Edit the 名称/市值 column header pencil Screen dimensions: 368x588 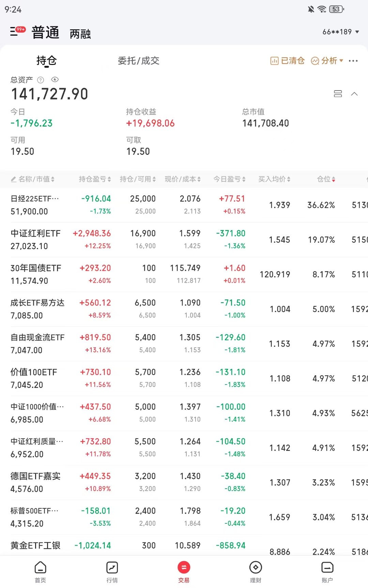(14, 179)
